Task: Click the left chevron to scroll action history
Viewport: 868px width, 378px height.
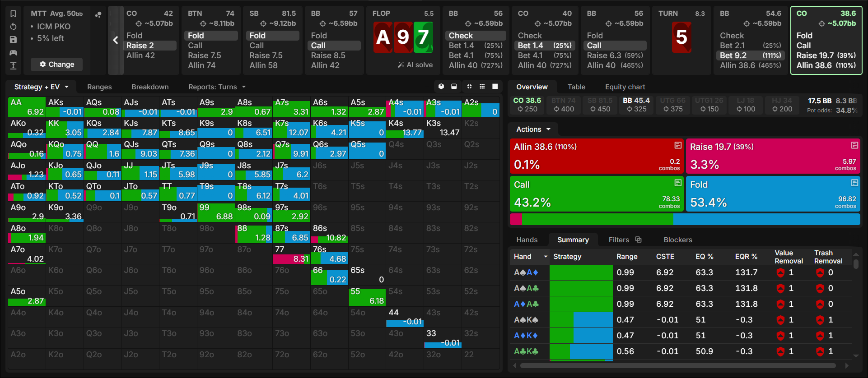Action: [x=116, y=40]
